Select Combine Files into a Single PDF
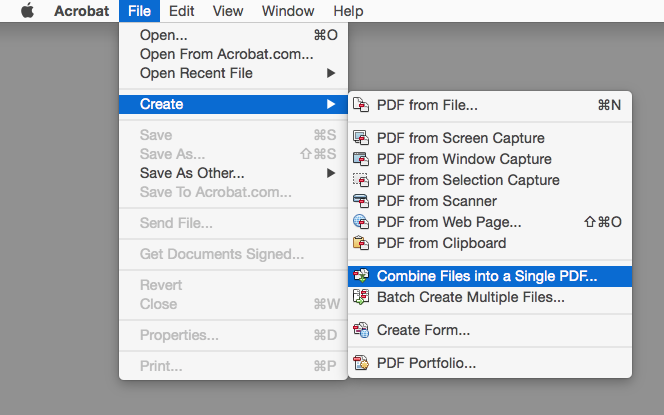Image resolution: width=664 pixels, height=415 pixels. [x=490, y=276]
